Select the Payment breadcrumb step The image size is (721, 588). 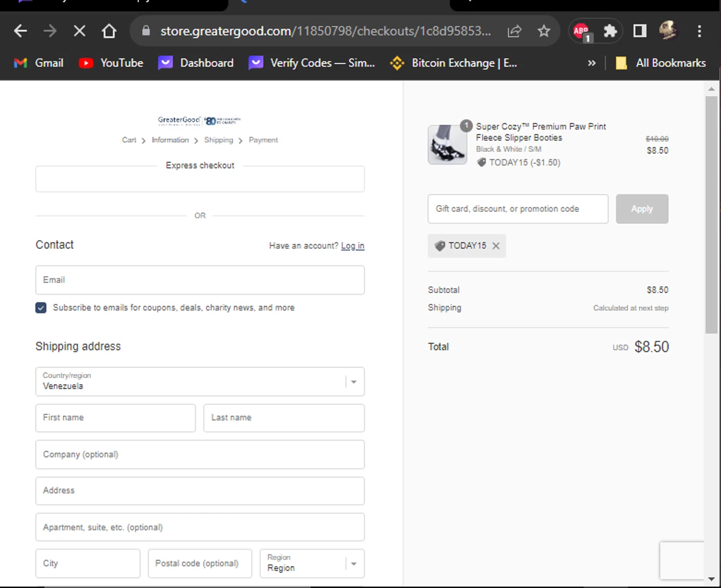[263, 140]
